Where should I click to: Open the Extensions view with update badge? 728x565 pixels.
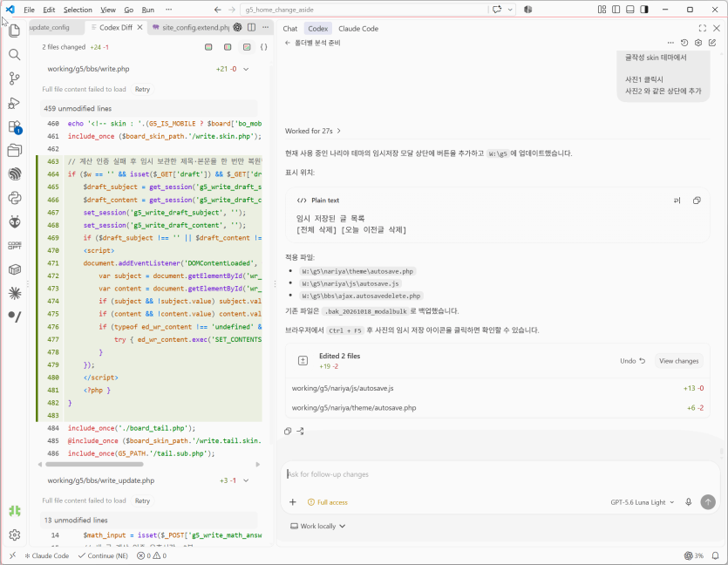point(15,126)
